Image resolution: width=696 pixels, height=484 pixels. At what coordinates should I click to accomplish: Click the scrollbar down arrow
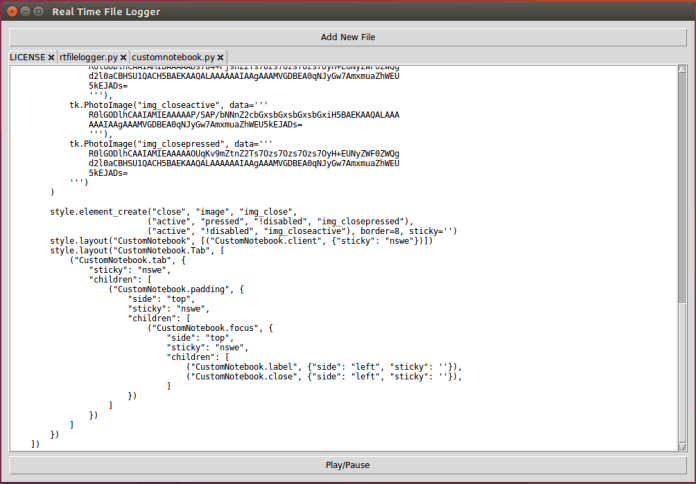tap(682, 447)
